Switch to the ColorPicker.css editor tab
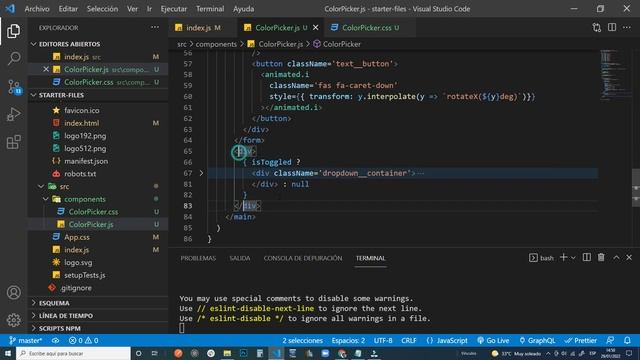 point(370,27)
